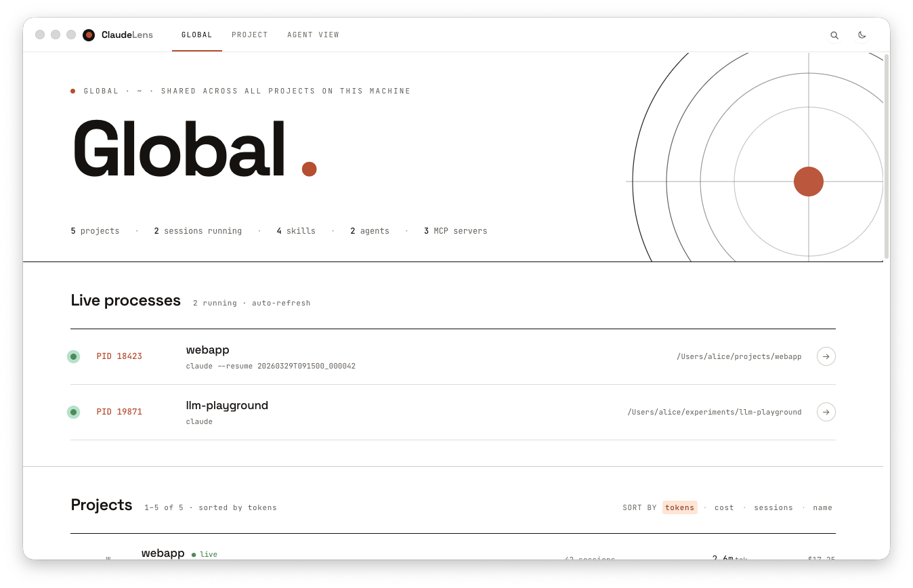The image size is (913, 588).
Task: Click path /Users/alice/projects/webapp
Action: [x=739, y=356]
